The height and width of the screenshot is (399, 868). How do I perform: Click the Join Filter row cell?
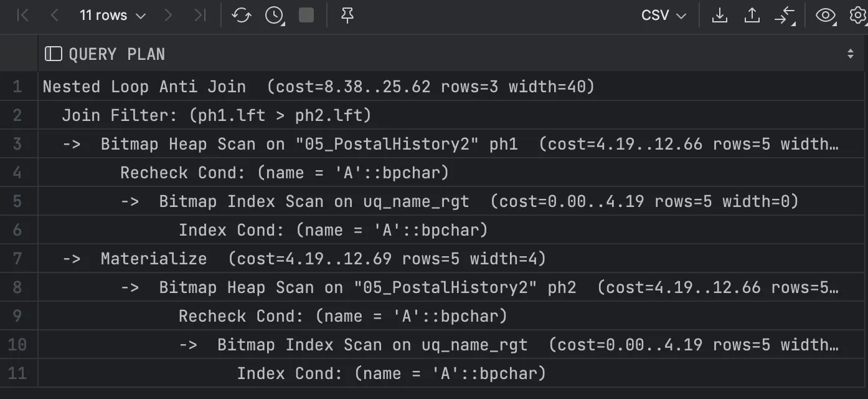point(217,115)
